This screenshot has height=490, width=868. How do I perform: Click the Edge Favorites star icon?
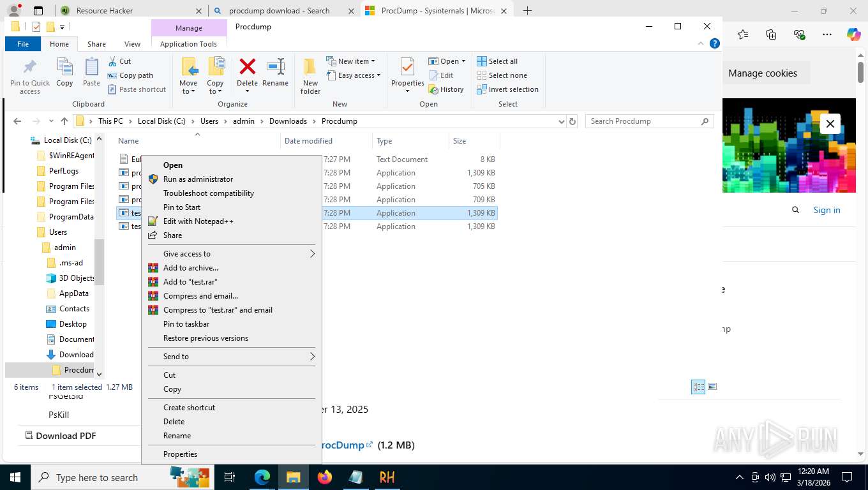coord(743,34)
